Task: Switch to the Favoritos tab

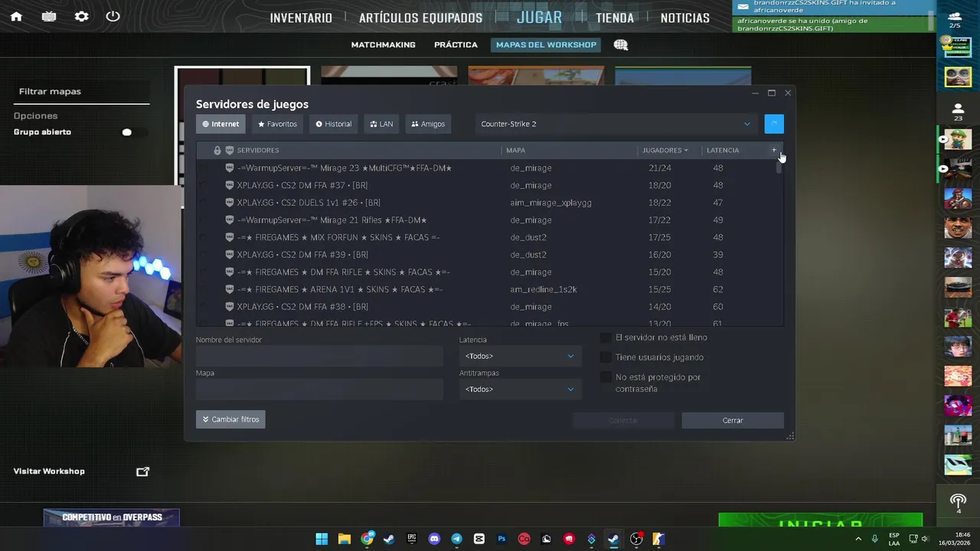Action: 277,124
